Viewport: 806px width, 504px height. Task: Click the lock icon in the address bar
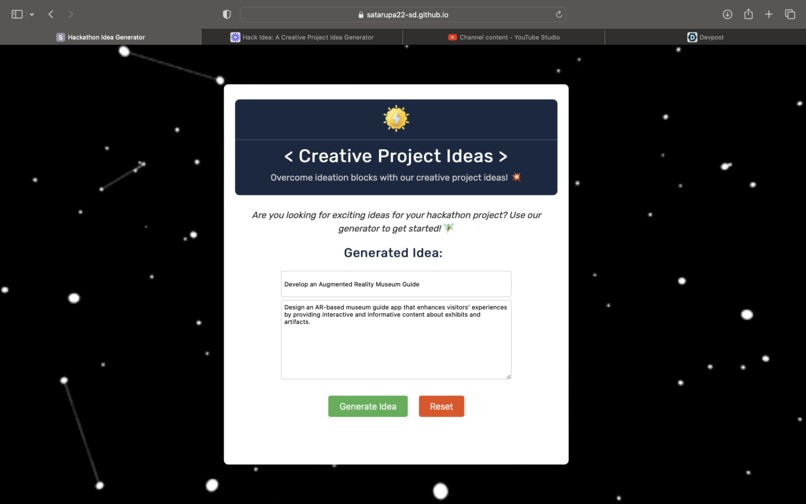coord(361,15)
